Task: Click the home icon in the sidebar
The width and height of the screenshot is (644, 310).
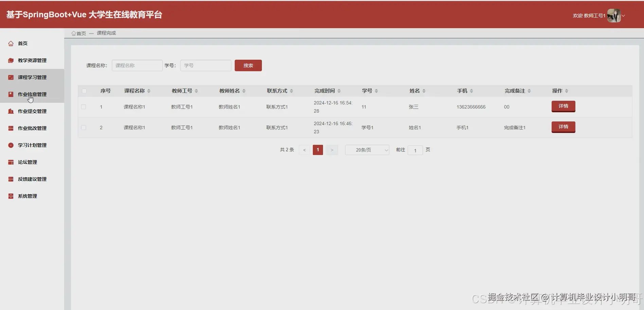Action: pos(11,43)
